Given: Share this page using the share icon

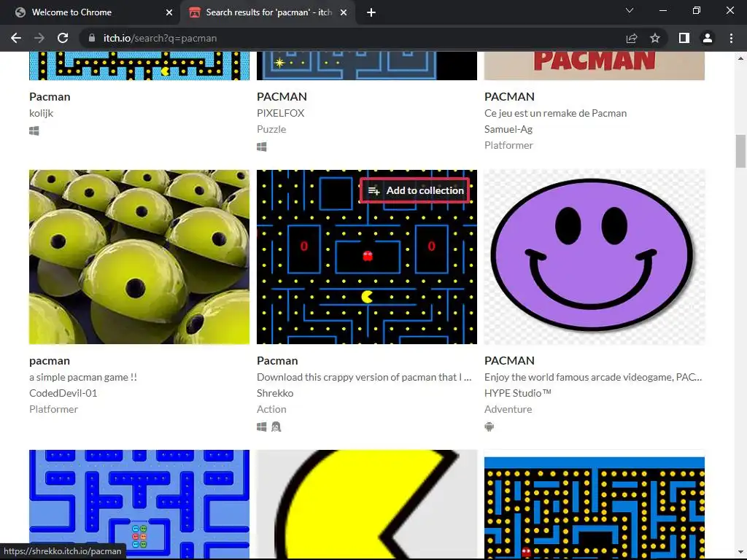Looking at the screenshot, I should pos(632,38).
